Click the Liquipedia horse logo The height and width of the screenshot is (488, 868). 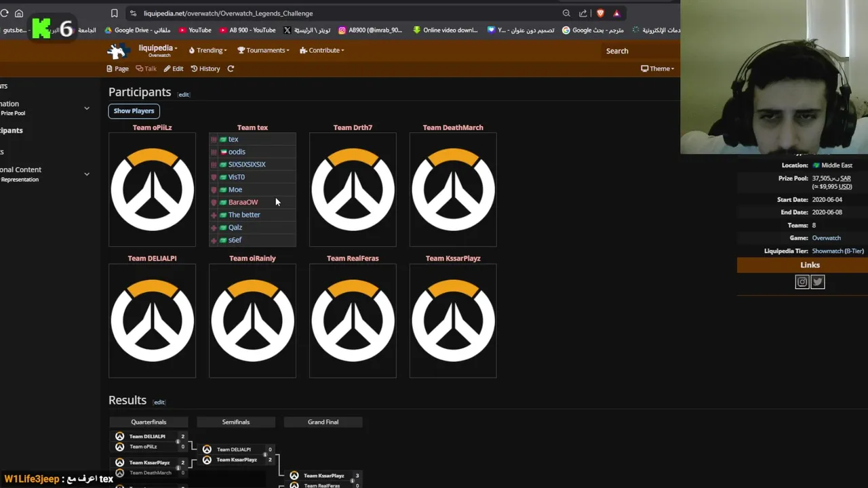119,50
